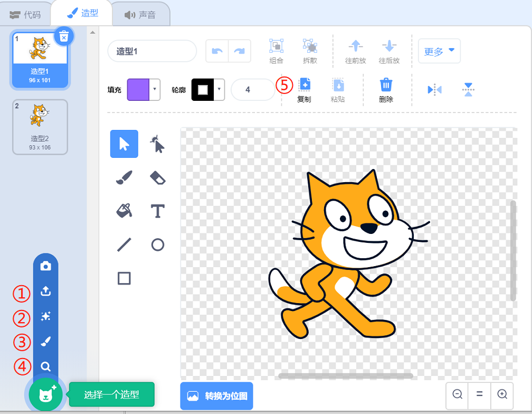Select the 造型2 costume thumbnail

40,127
